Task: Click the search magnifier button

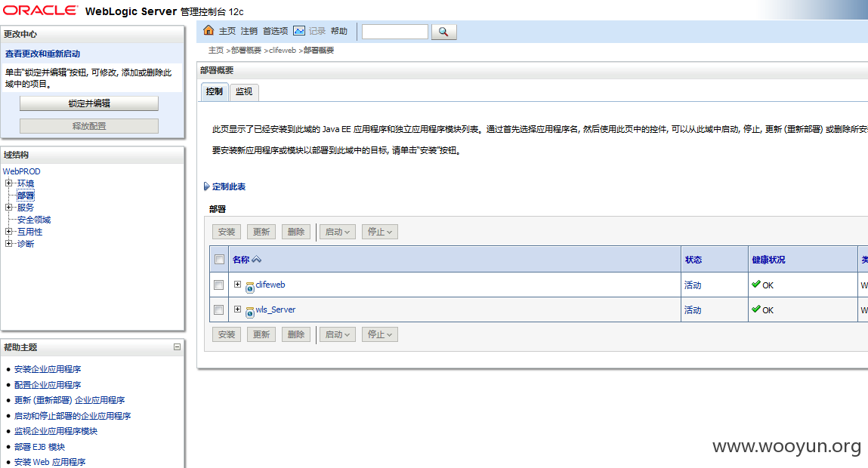Action: 443,32
